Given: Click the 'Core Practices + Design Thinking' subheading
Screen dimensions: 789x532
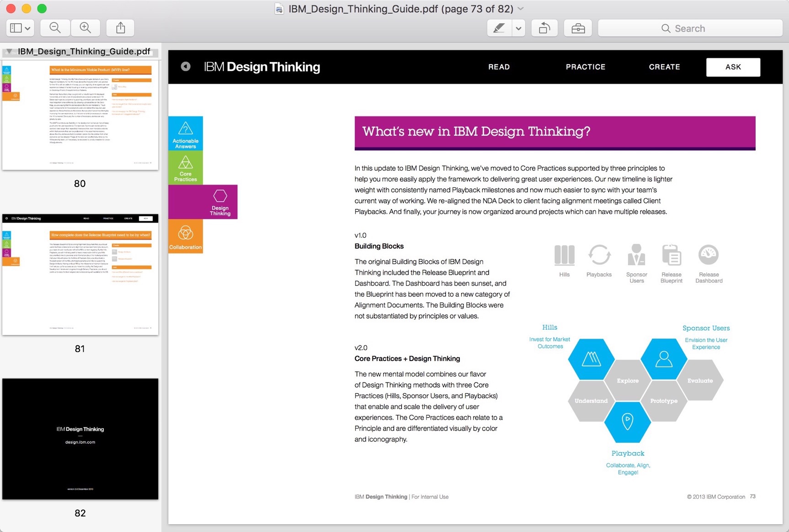Looking at the screenshot, I should 407,359.
